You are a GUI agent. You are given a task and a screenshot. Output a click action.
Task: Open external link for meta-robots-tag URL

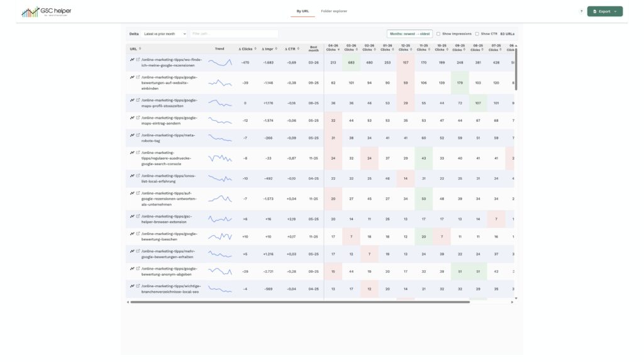click(x=138, y=135)
